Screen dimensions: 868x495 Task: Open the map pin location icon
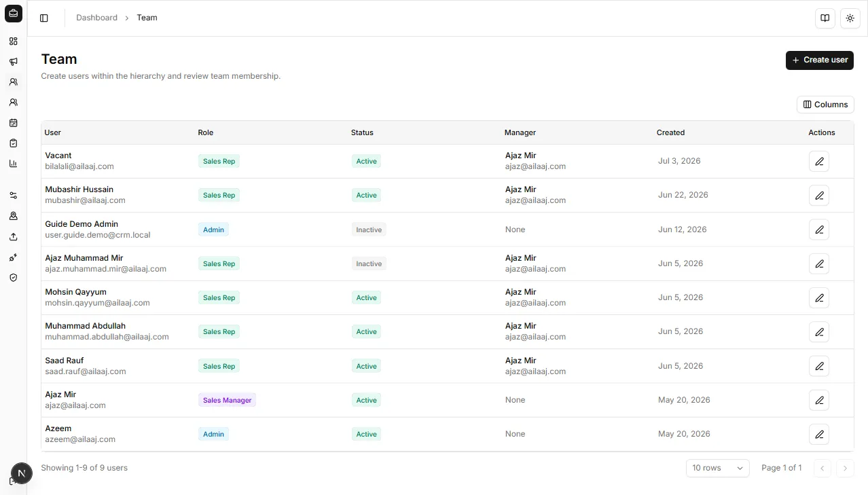click(x=14, y=216)
